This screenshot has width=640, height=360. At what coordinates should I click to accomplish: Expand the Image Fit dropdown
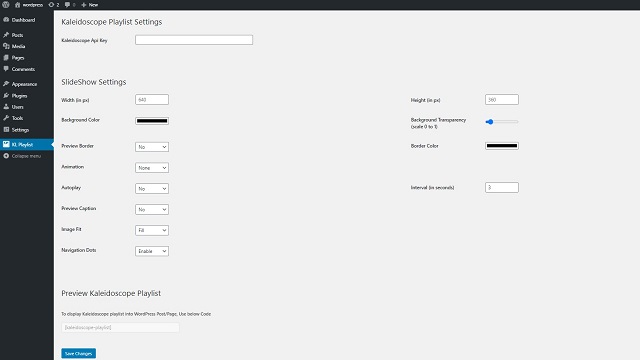coord(152,230)
